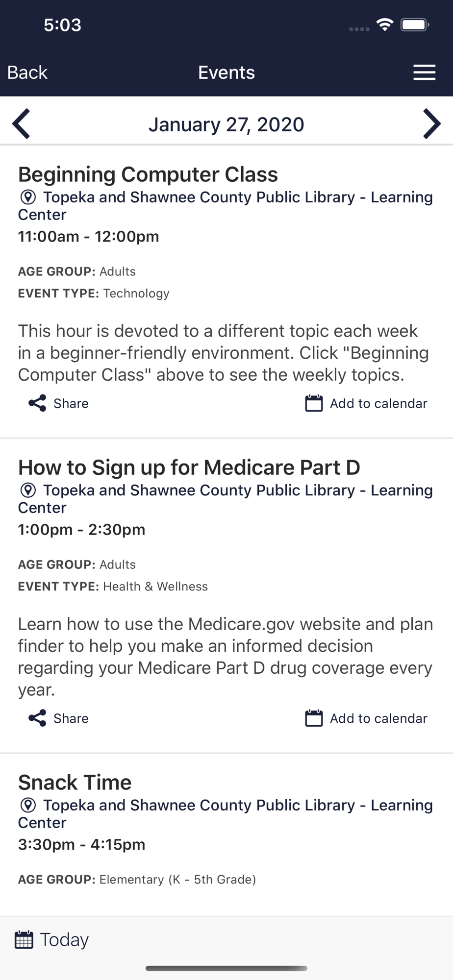Tap the Today calendar grid icon
453x980 pixels.
(x=24, y=940)
